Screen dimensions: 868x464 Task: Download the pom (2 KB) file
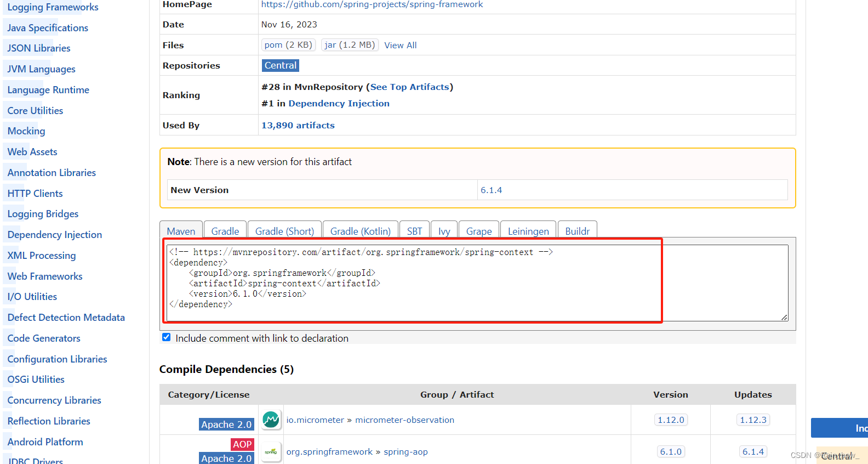coord(288,45)
